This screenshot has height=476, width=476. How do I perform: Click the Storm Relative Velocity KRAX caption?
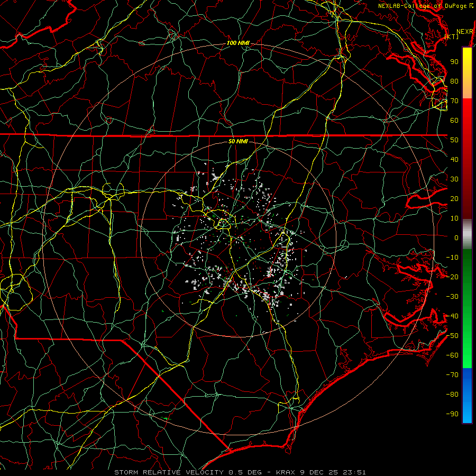tap(240, 472)
